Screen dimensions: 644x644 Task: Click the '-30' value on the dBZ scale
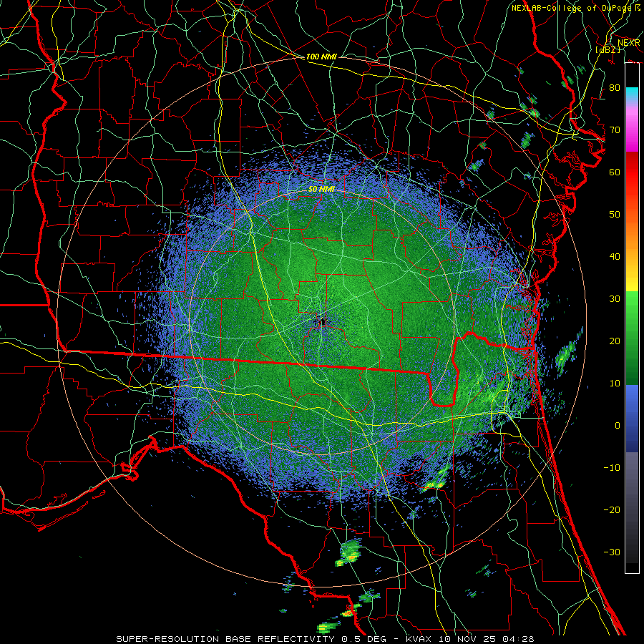(x=612, y=552)
